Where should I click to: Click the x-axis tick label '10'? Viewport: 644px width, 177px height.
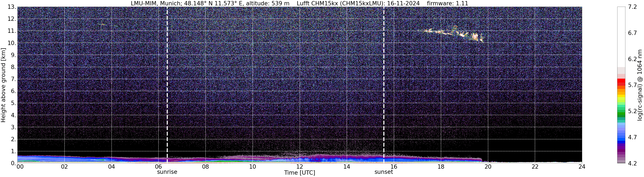(x=253, y=167)
